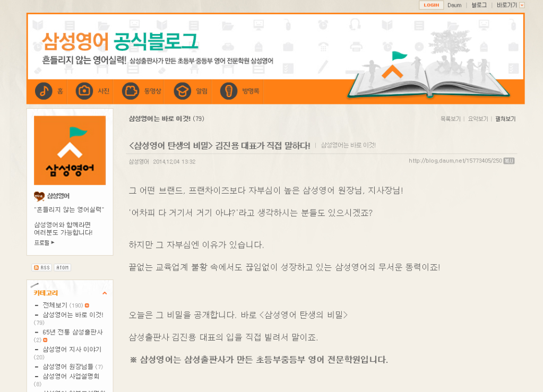Open the 바로가기 dropdown arrow

(x=522, y=5)
